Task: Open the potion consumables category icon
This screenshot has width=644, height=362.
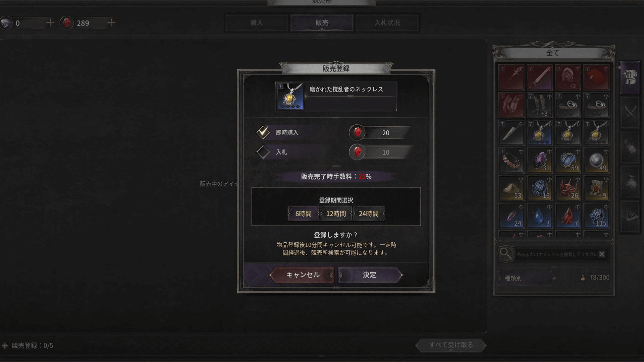Action: click(x=630, y=147)
